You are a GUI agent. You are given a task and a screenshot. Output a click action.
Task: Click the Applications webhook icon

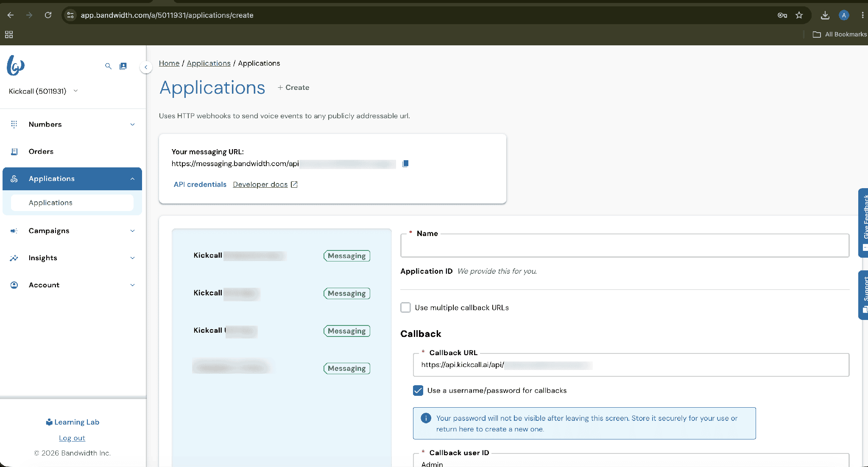click(14, 179)
